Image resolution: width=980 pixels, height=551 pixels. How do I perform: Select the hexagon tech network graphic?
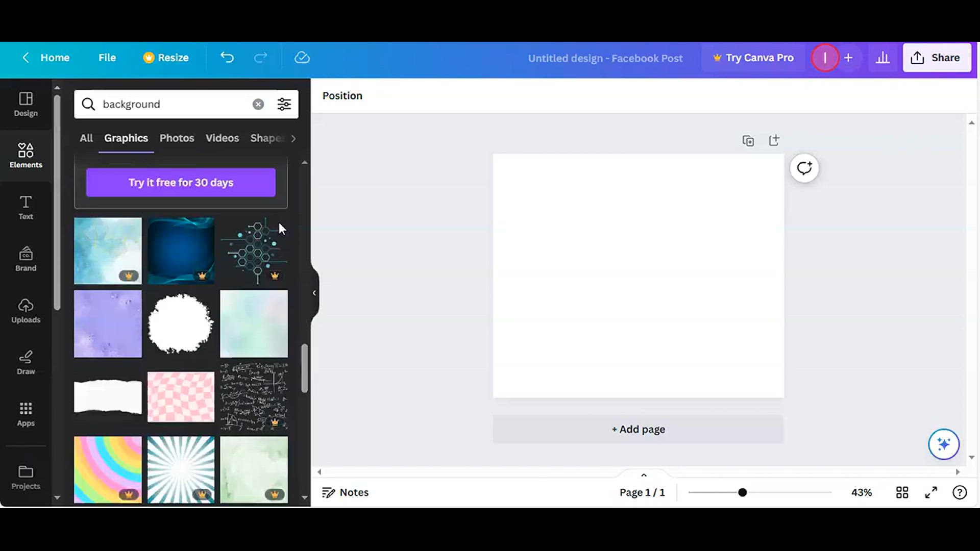[254, 251]
